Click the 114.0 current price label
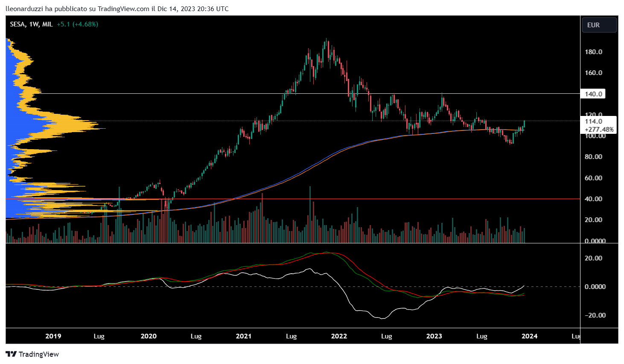Screen dimensions: 624x364 [x=593, y=121]
